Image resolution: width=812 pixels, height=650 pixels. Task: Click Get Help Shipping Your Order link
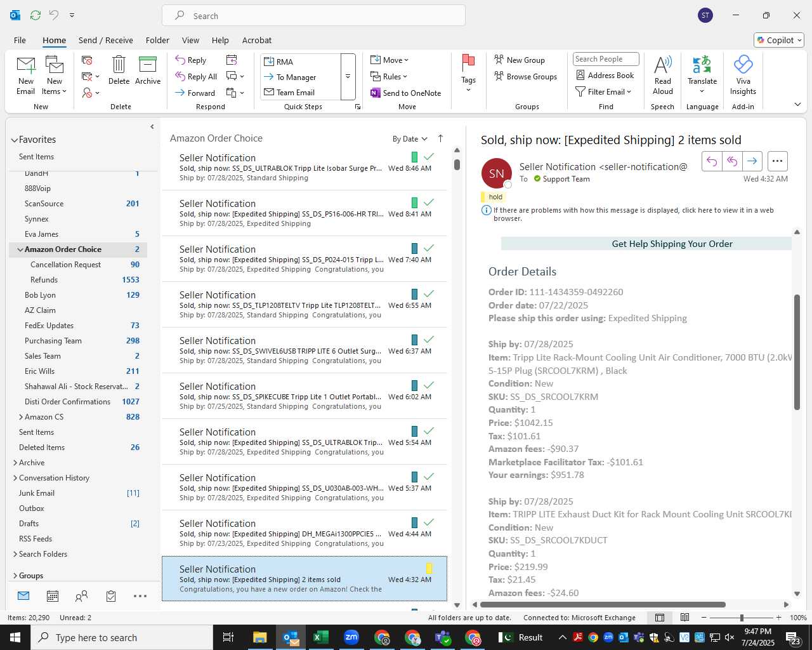pyautogui.click(x=672, y=244)
